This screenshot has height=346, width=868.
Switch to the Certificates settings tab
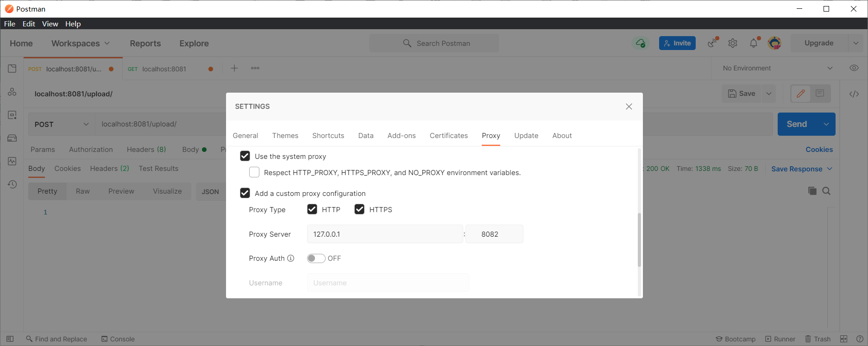tap(449, 136)
